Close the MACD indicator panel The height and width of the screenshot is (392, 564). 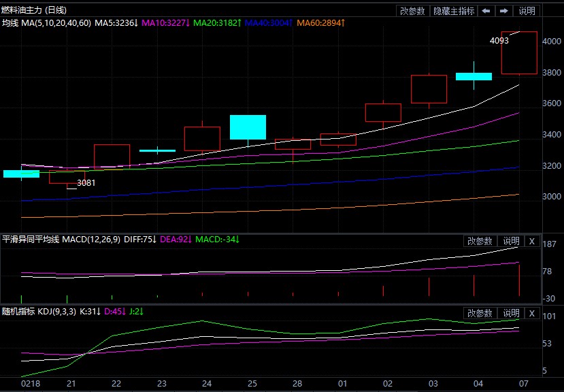tap(532, 241)
